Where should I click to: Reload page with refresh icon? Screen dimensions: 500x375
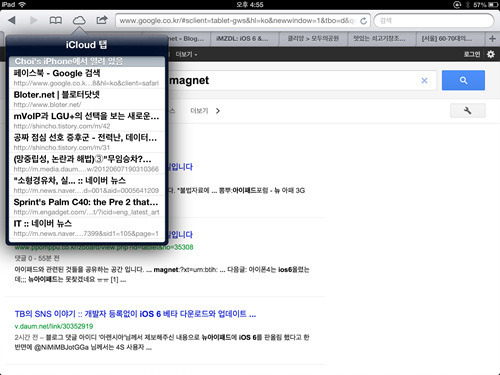(363, 21)
